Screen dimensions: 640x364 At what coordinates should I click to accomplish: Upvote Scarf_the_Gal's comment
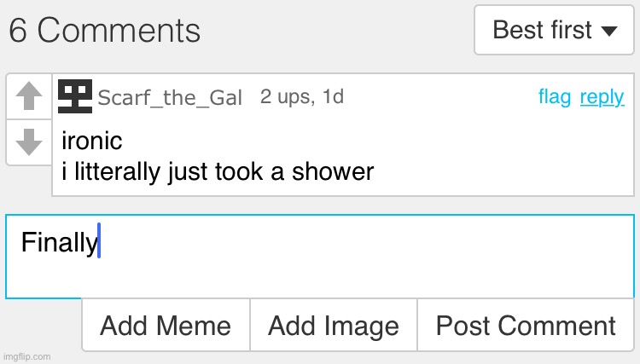tap(29, 96)
